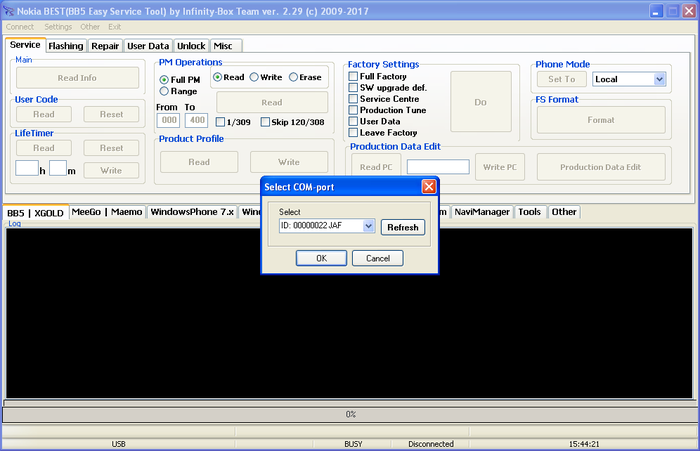Check the Leave Factory option
700x451 pixels.
pyautogui.click(x=353, y=132)
